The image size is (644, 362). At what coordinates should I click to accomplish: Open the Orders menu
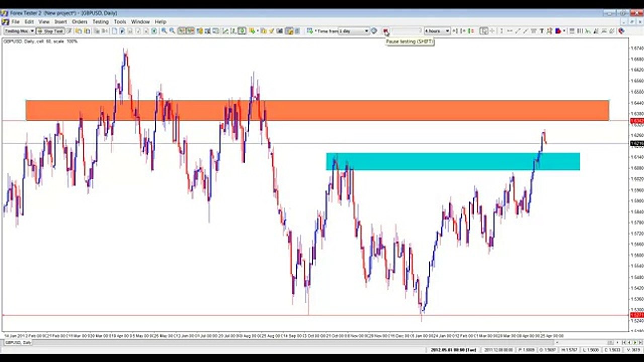coord(79,22)
